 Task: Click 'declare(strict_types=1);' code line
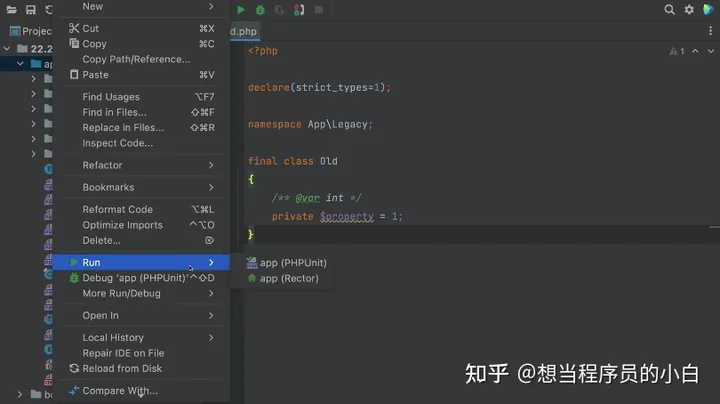point(319,87)
